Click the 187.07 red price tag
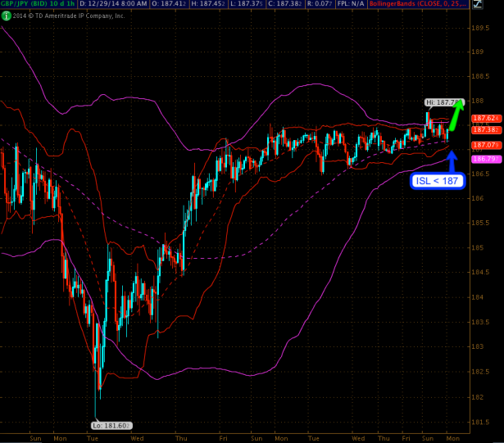Screen dimensions: 504x443 [x=481, y=145]
